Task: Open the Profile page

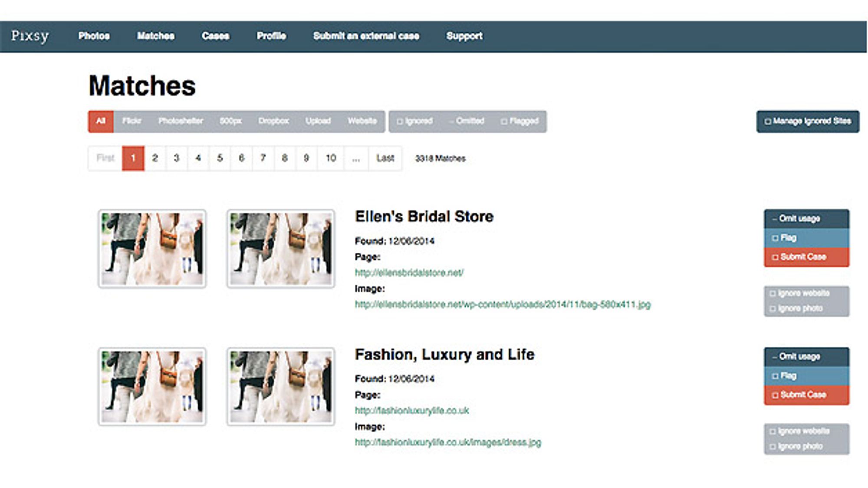Action: coord(271,36)
